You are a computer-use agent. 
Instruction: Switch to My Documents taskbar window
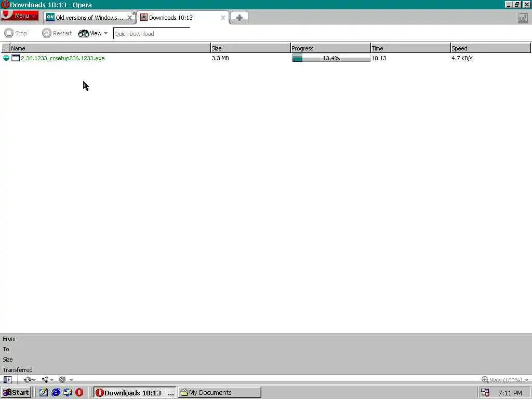point(220,393)
